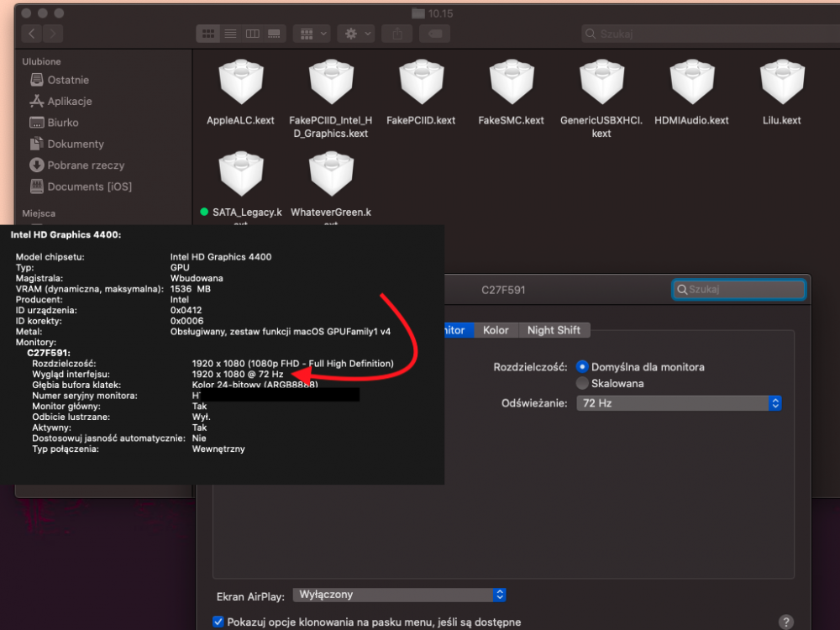Screen dimensions: 840x630
Task: Toggle 'Pokazuj opcje klonowania' checkbox
Action: [218, 622]
